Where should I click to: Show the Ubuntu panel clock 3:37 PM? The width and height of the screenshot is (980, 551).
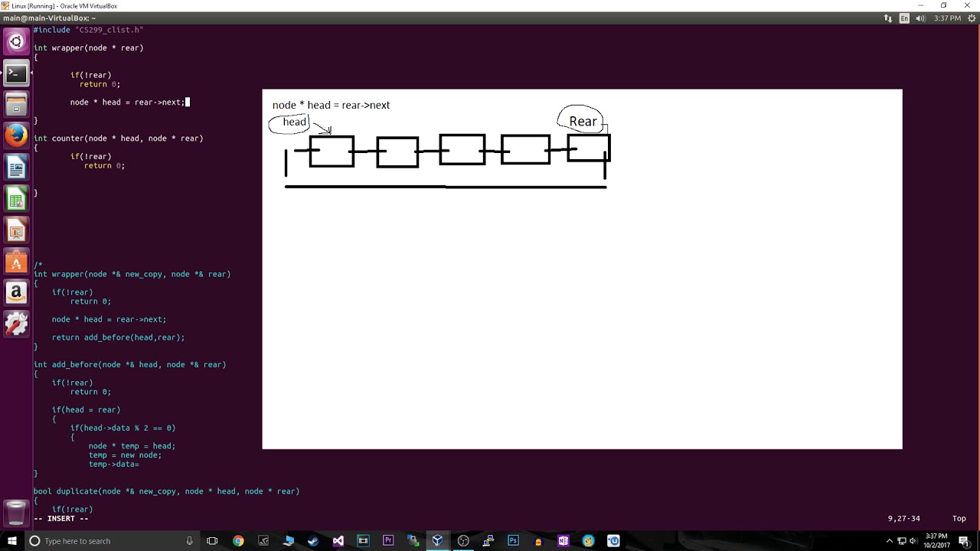click(947, 18)
